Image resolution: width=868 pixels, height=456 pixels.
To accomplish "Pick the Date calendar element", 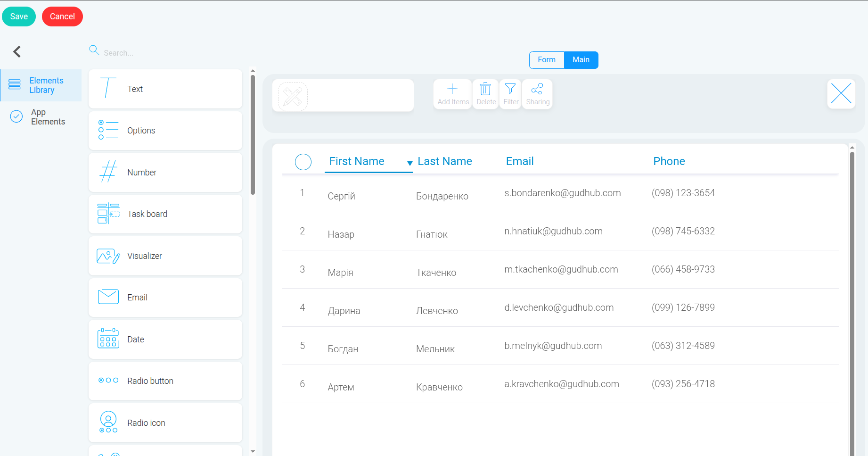I will [165, 340].
